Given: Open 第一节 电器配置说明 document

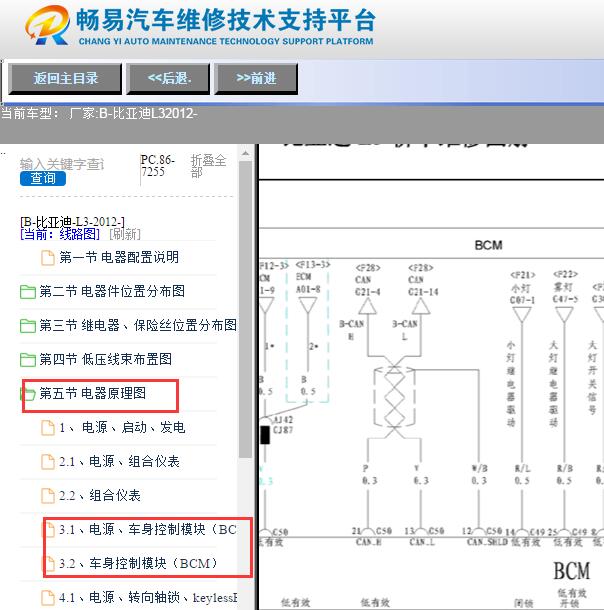Looking at the screenshot, I should tap(119, 257).
